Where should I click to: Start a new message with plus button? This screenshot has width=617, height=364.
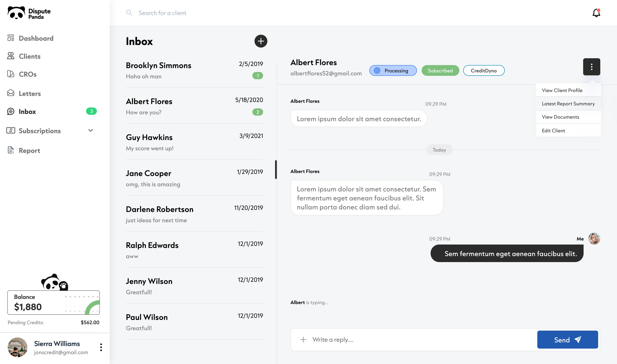pos(261,41)
